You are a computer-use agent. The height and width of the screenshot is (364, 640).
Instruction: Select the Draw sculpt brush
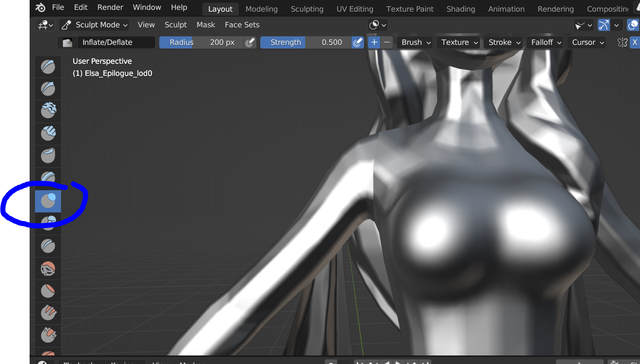click(x=48, y=67)
